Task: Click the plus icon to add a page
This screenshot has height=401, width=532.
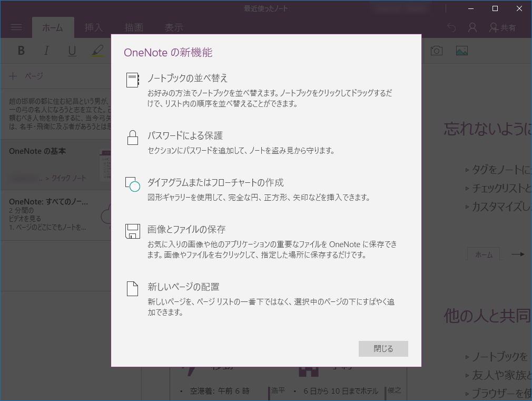Action: click(13, 76)
